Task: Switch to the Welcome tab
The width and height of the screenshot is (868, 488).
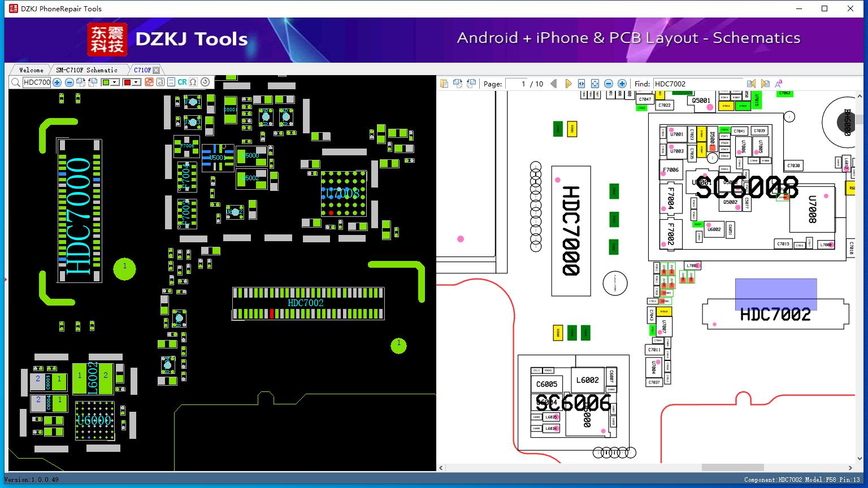Action: [31, 70]
